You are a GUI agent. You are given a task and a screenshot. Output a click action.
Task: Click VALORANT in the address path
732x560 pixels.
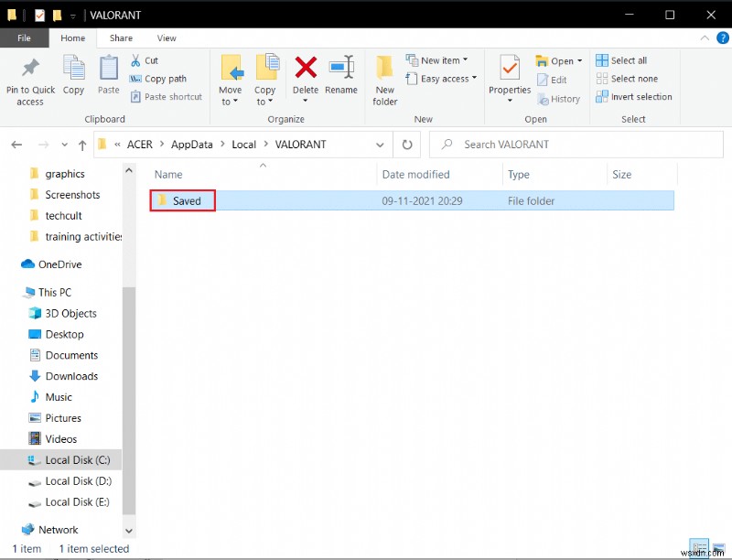[300, 145]
